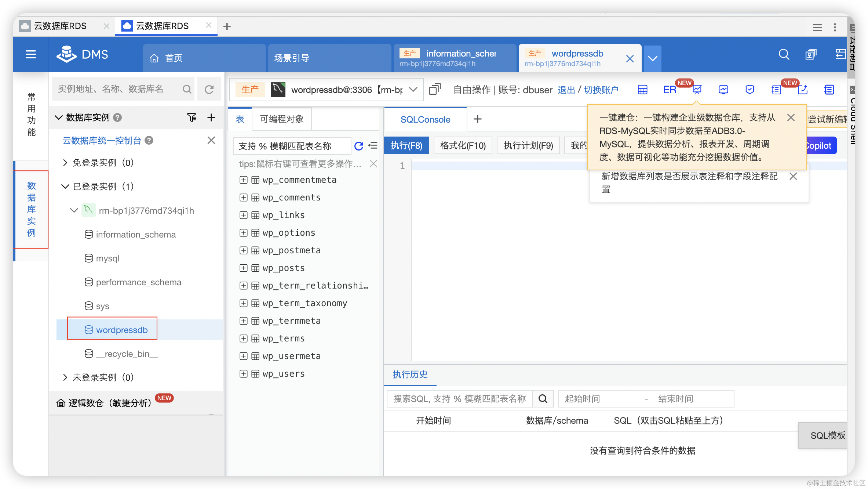Expand the wp_posts table

coord(243,268)
